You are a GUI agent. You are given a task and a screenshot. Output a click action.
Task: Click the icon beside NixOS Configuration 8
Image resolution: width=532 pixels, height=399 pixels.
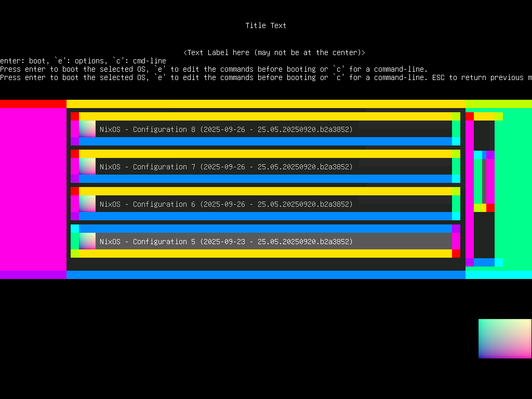[87, 129]
